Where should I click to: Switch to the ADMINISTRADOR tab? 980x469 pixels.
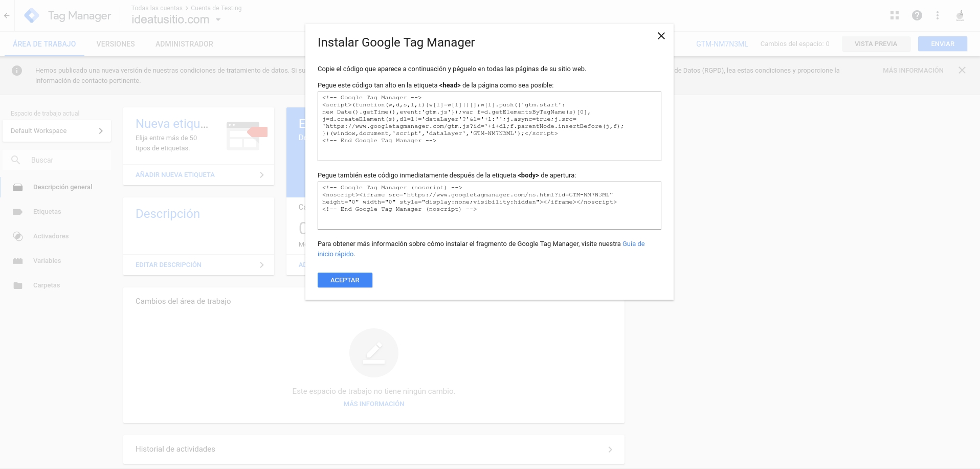(184, 44)
